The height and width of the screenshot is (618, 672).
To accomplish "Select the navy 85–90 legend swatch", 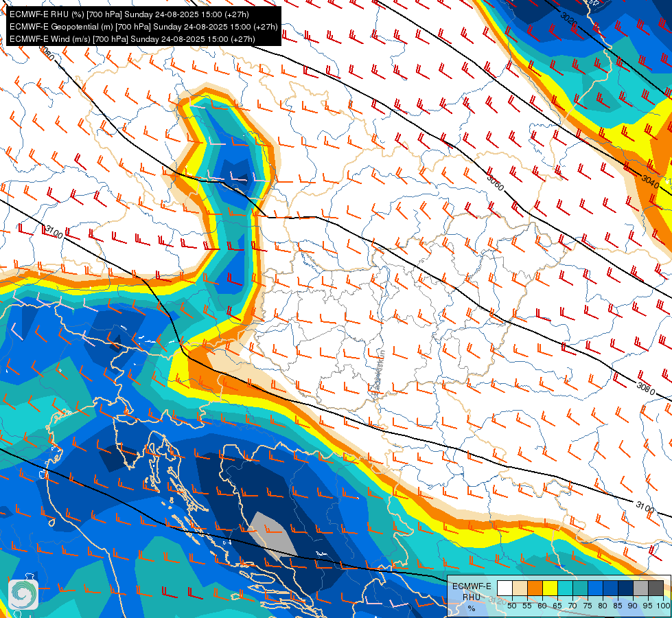I will pyautogui.click(x=625, y=588).
